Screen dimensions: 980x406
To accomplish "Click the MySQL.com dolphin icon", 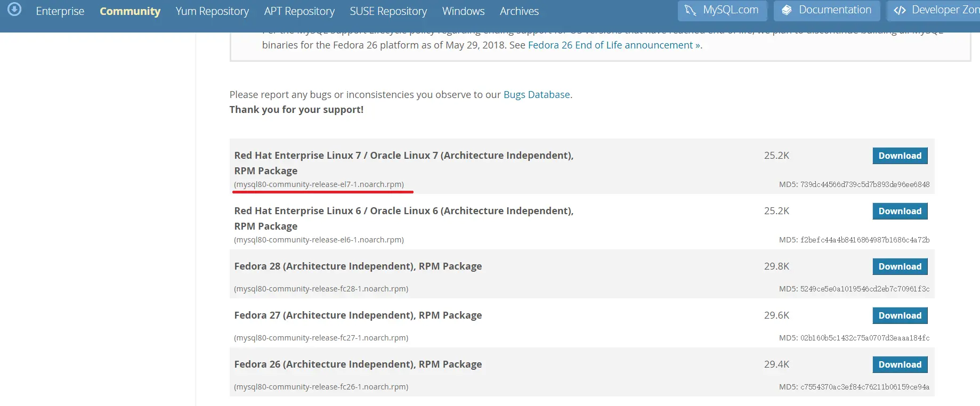I will tap(690, 10).
